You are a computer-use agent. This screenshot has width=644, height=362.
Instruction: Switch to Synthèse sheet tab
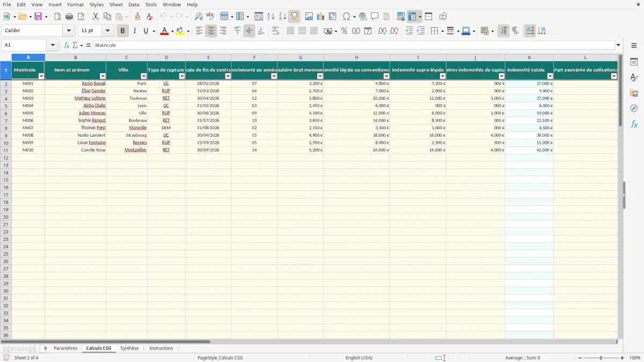tap(129, 349)
